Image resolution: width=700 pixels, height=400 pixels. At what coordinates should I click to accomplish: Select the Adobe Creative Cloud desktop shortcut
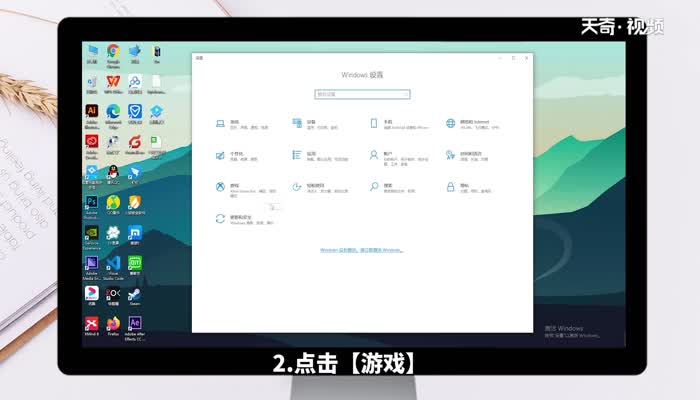point(92,147)
